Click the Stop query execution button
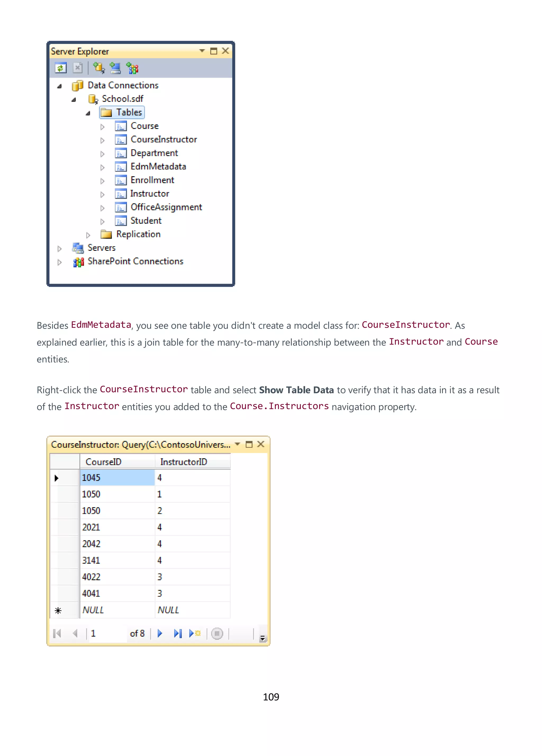 point(217,633)
